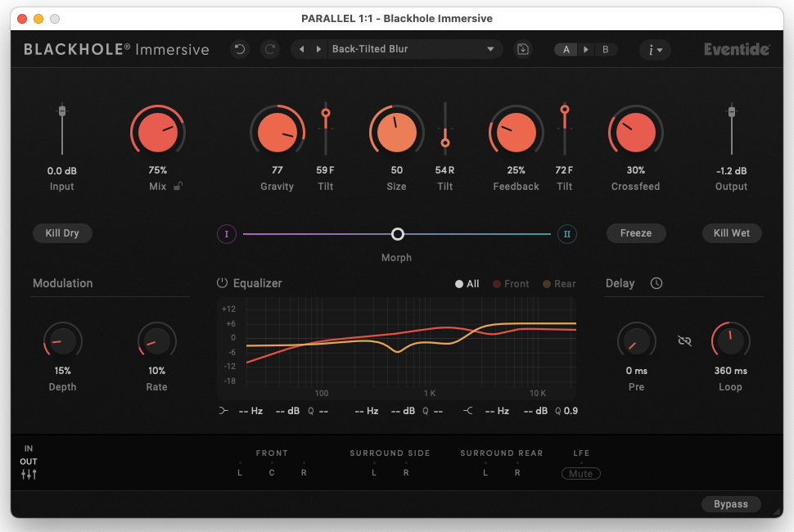Click the 360 ms Loop value
This screenshot has width=794, height=532.
[x=731, y=371]
